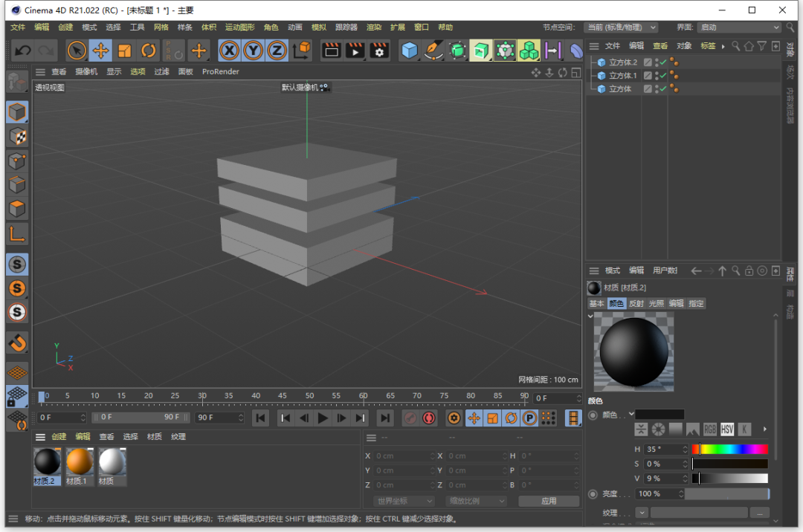Select the Pen spline tool
Screen dimensions: 803x532
coord(433,51)
